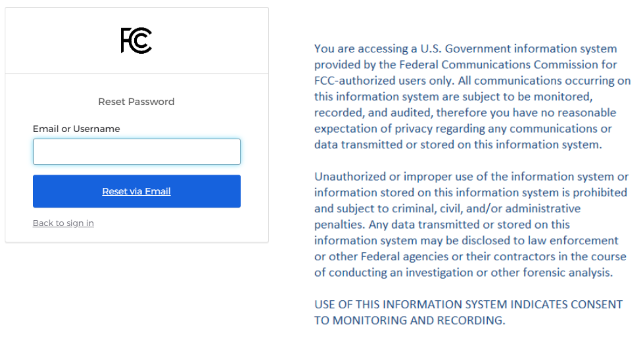Click the word "FCC-authorized" in the notice
644x341 pixels.
[355, 81]
